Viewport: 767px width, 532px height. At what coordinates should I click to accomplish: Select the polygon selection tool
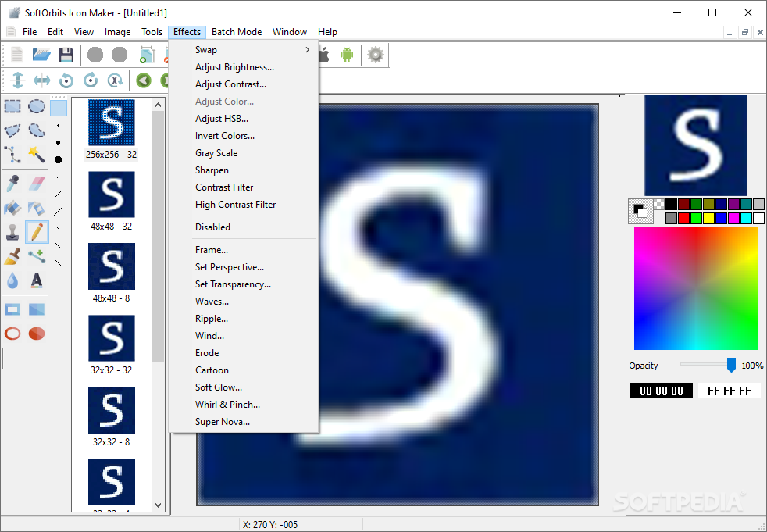(12, 130)
